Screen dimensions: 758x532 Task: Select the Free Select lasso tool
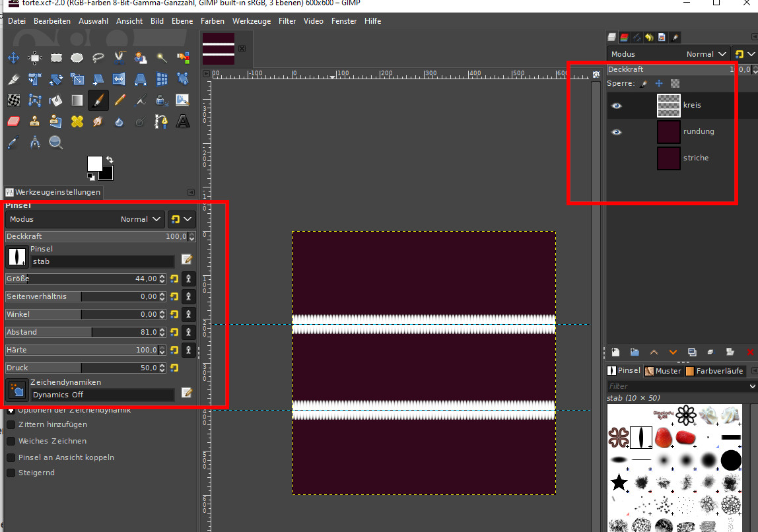click(98, 58)
